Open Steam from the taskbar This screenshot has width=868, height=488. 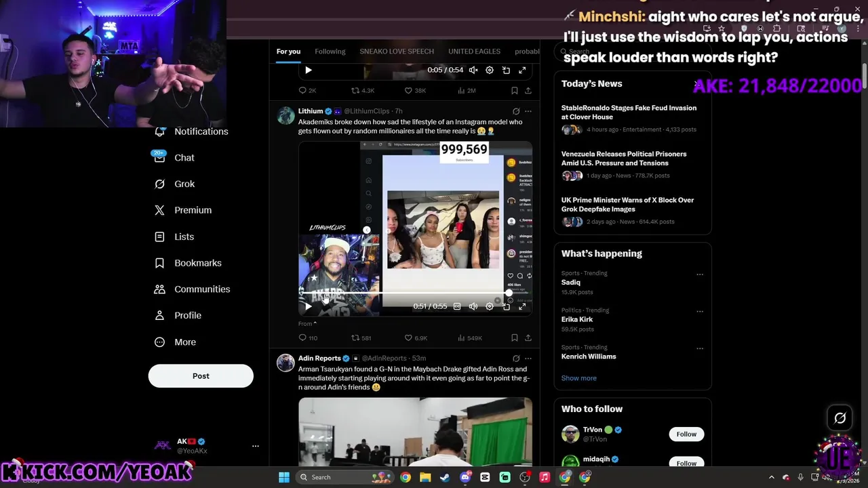point(445,477)
